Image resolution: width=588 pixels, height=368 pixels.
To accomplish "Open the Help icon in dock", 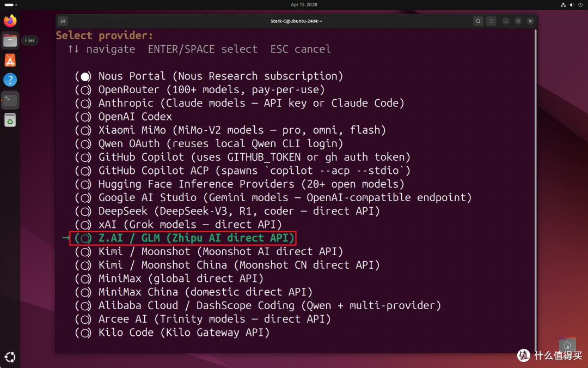I will 10,80.
